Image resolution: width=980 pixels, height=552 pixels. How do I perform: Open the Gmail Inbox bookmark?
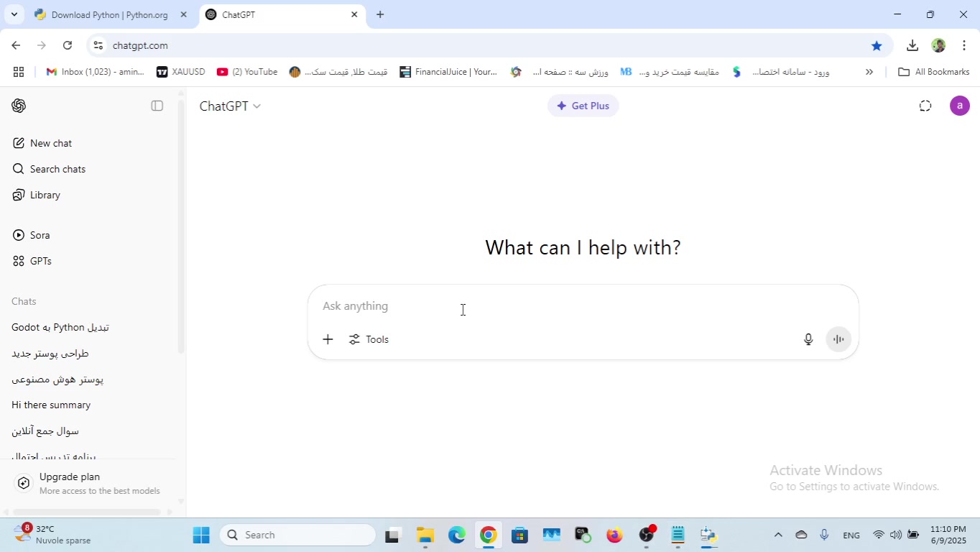pyautogui.click(x=95, y=72)
